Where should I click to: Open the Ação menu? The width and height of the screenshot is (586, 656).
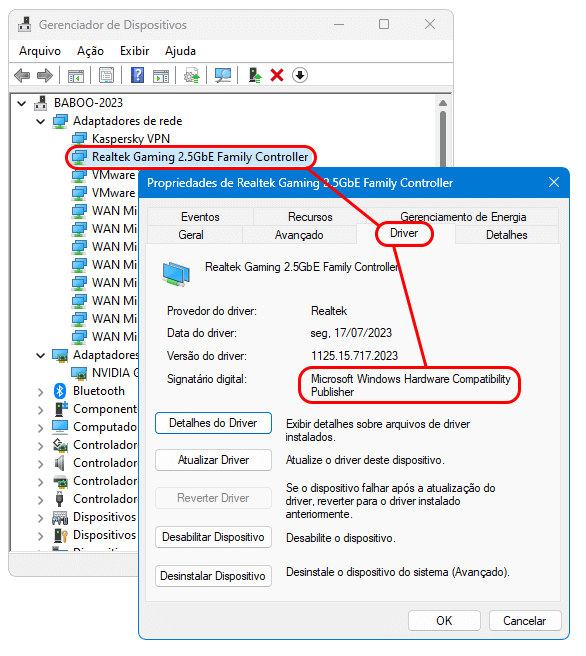[90, 51]
